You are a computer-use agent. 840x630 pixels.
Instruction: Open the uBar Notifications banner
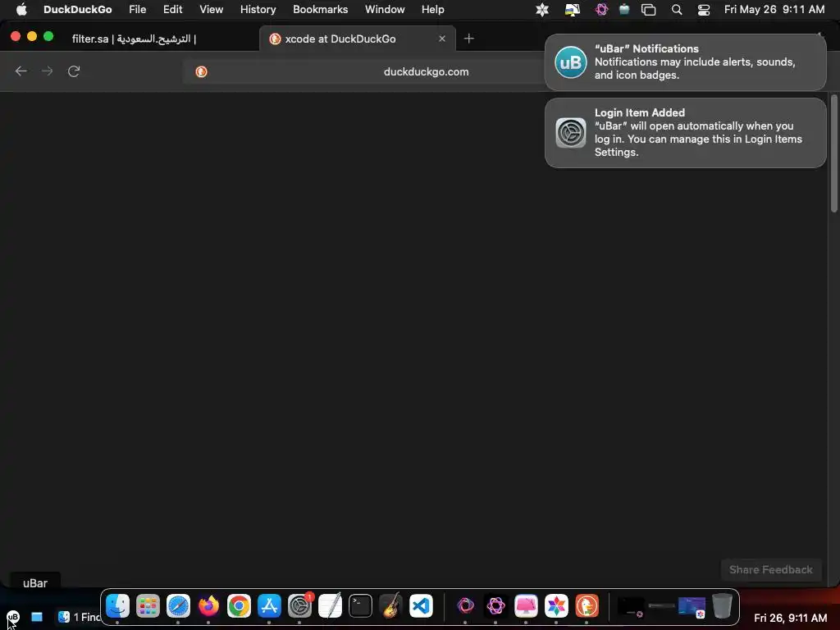click(x=685, y=62)
